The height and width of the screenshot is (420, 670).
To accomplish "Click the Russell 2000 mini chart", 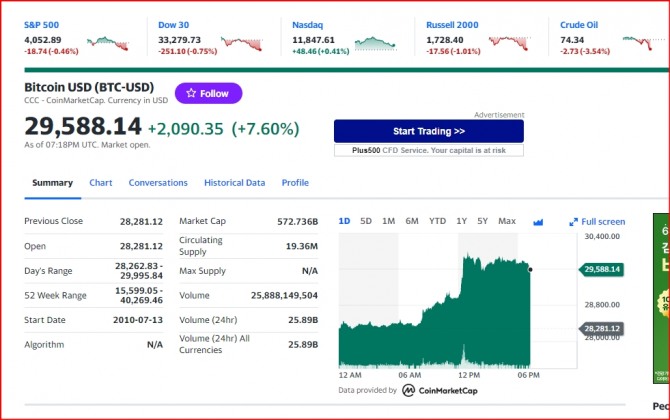I will coord(508,43).
